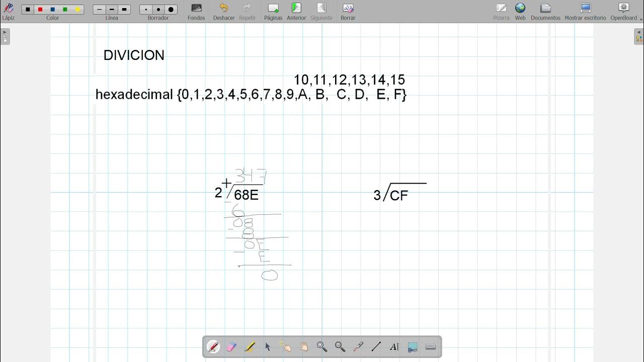Image resolution: width=644 pixels, height=362 pixels.
Task: Open the Lápiz stylus palette button
Action: pyautogui.click(x=8, y=11)
